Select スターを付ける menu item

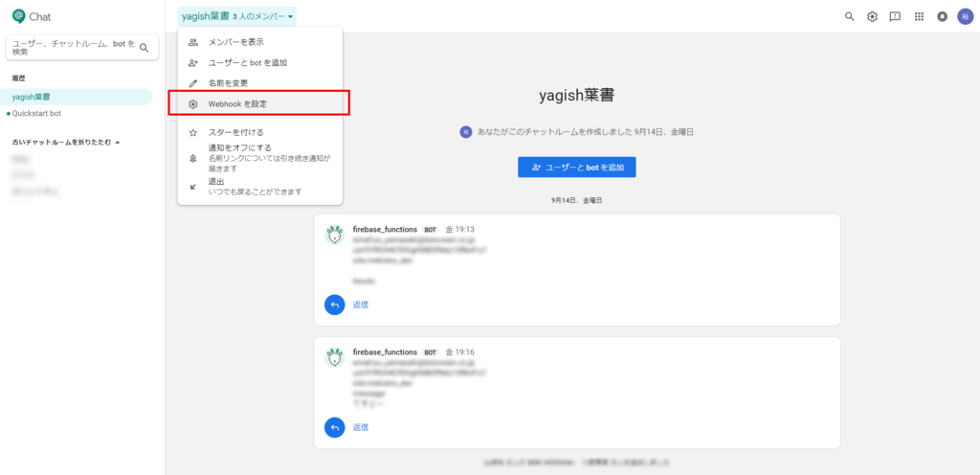coord(260,132)
